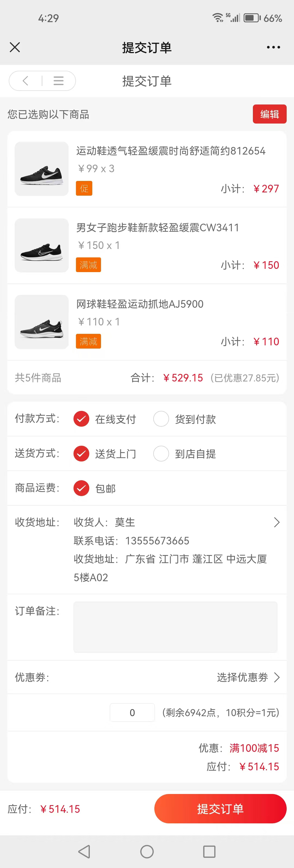Toggle the 包邮 shipping checkbox
Viewport: 294px width, 868px height.
point(81,488)
